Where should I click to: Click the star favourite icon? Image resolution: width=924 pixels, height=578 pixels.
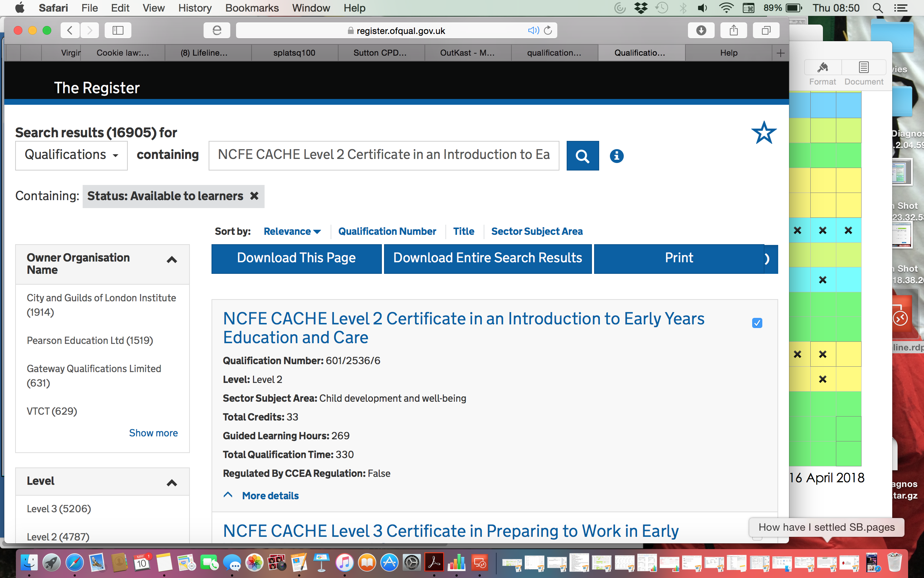[764, 133]
